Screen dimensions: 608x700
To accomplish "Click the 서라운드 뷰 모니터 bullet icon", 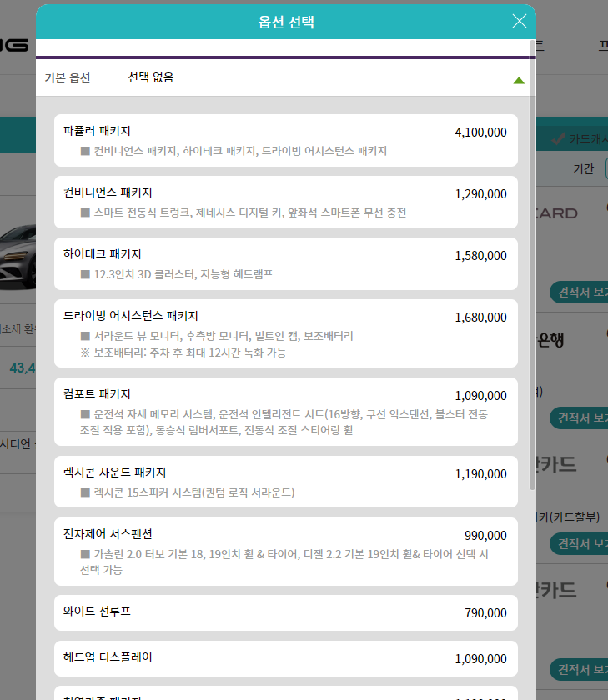I will click(85, 336).
